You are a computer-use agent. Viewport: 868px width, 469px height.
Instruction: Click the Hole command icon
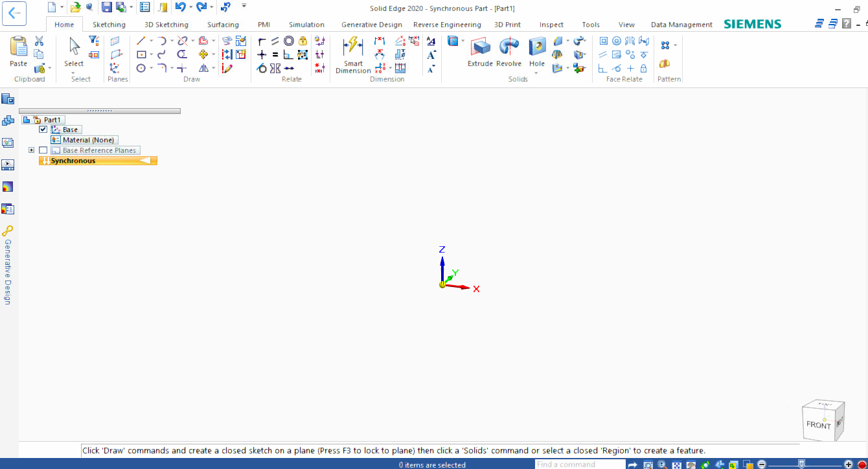coord(537,47)
